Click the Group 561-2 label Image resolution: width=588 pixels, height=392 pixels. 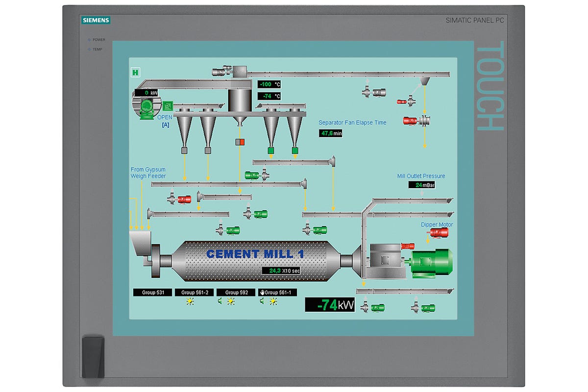[x=194, y=293]
